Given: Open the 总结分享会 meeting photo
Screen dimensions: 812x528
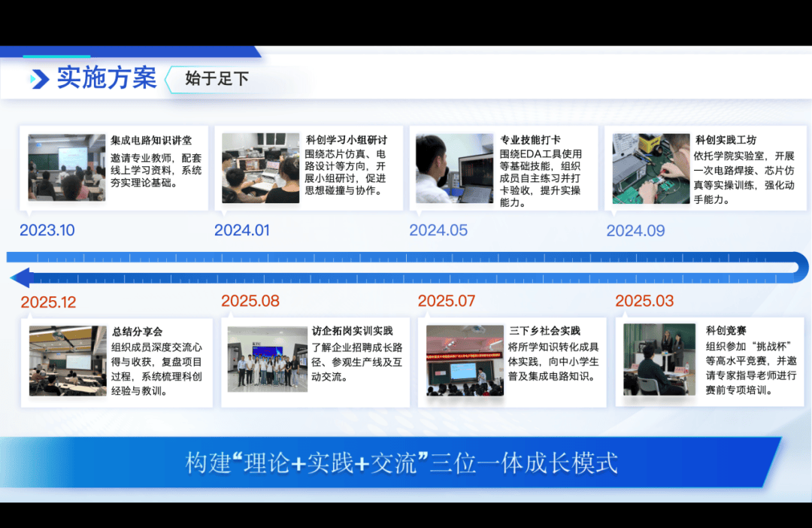Looking at the screenshot, I should (68, 361).
